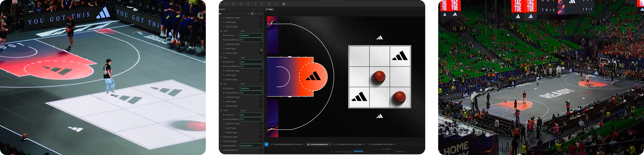Image resolution: width=644 pixels, height=155 pixels.
Task: Click the 'logo 3' name label
Action: [x=243, y=110]
